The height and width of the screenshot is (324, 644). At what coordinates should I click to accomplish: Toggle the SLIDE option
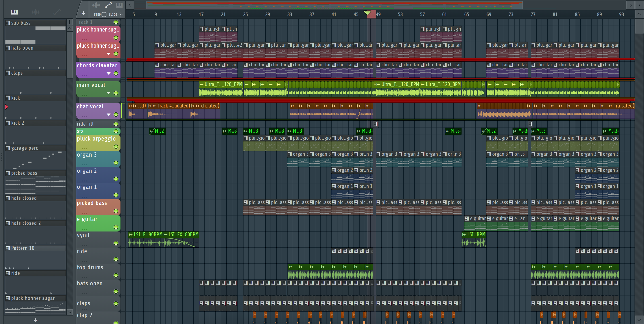pos(121,15)
